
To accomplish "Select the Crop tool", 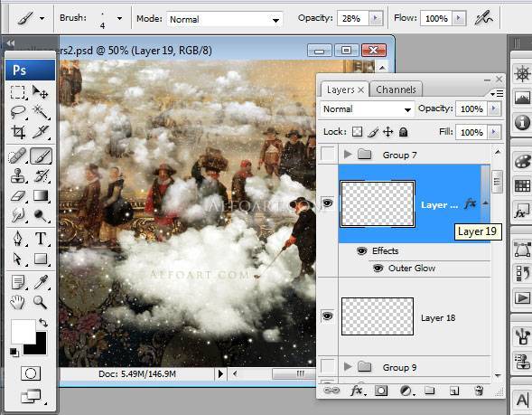I will point(18,132).
